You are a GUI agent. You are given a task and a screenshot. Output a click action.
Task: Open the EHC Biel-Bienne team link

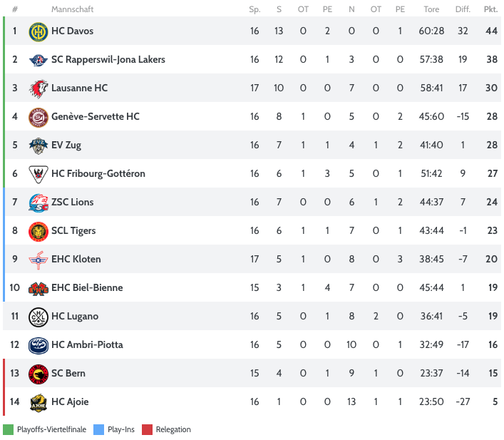click(x=87, y=288)
